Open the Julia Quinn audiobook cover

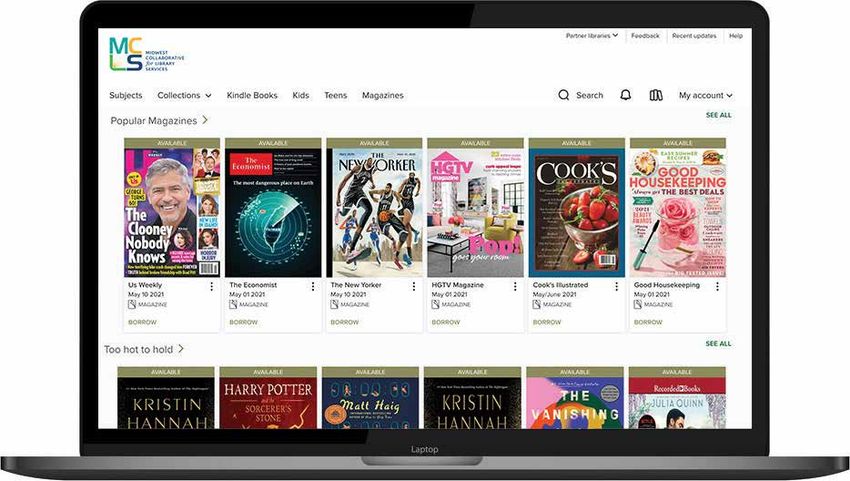tap(677, 403)
